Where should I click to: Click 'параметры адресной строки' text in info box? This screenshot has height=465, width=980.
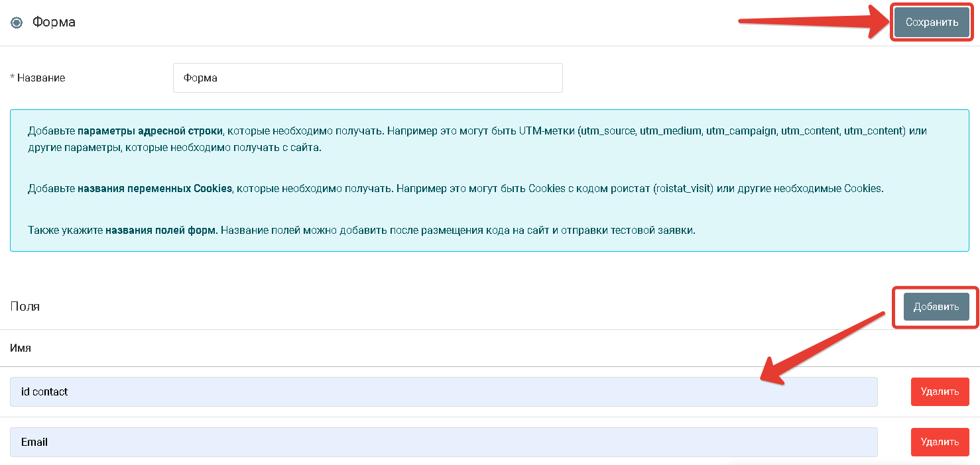click(x=150, y=130)
